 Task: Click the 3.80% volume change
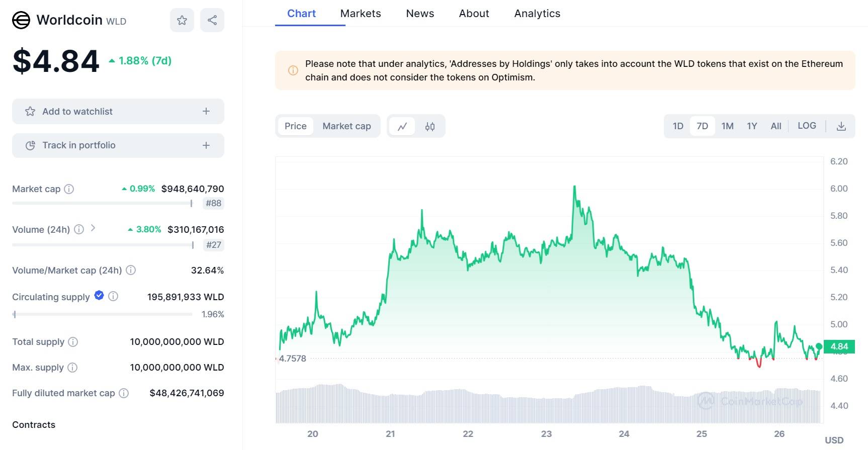[x=149, y=229]
